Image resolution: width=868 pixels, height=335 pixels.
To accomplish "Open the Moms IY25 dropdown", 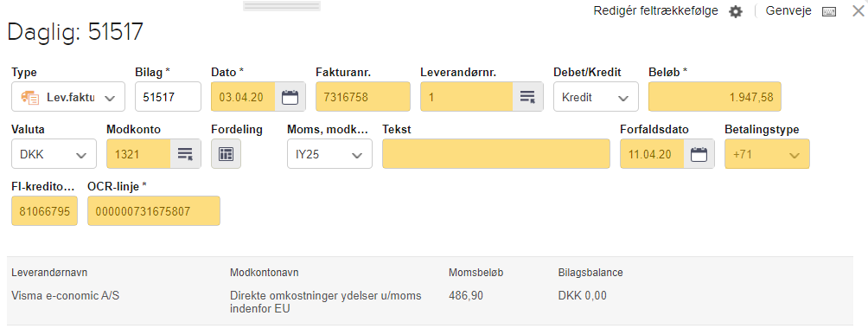I will point(329,154).
